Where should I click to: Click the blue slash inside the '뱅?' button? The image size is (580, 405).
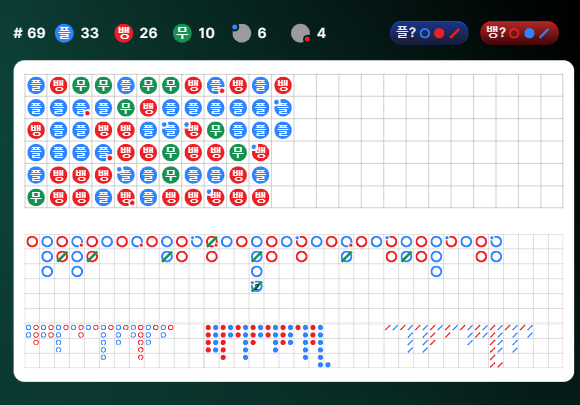[544, 34]
